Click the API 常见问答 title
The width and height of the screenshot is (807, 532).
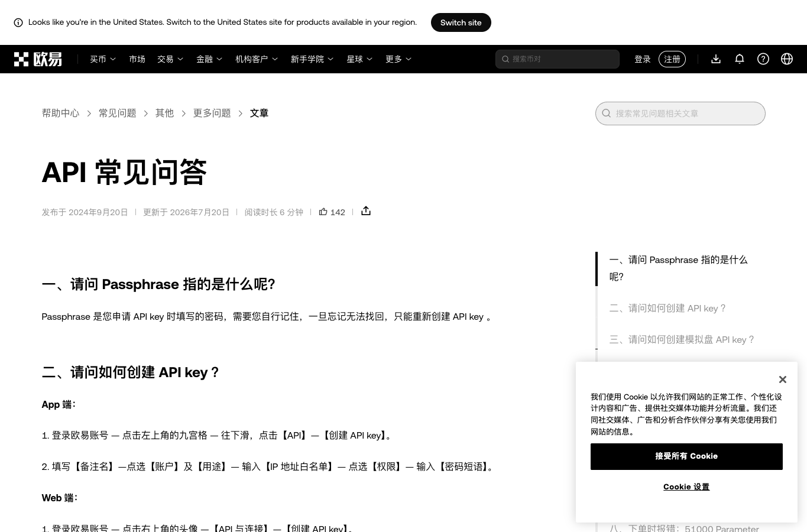click(124, 172)
